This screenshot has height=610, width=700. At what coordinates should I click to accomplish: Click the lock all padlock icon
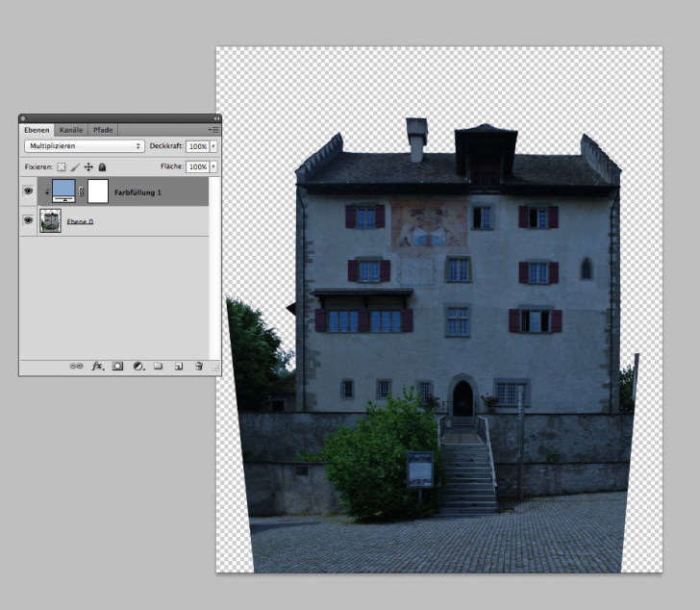coord(102,166)
